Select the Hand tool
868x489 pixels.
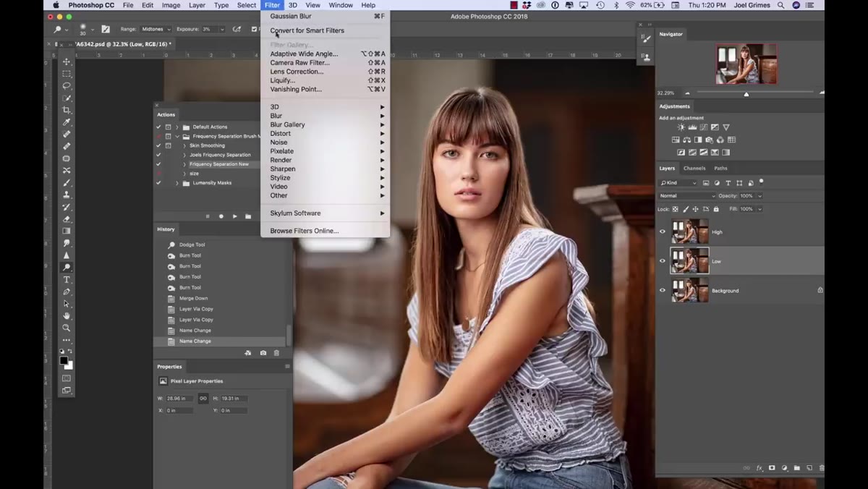point(67,315)
